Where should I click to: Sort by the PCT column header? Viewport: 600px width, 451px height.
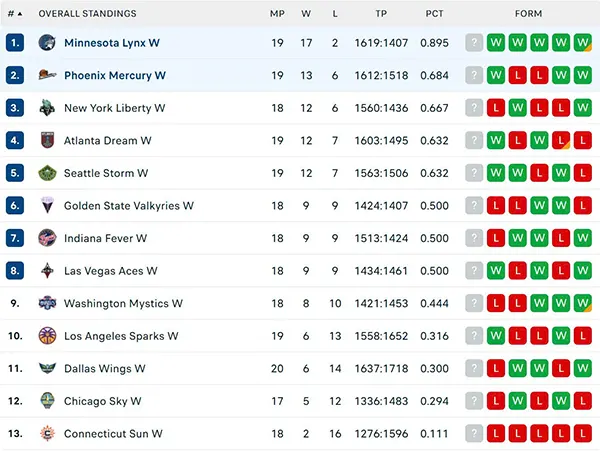(x=434, y=14)
